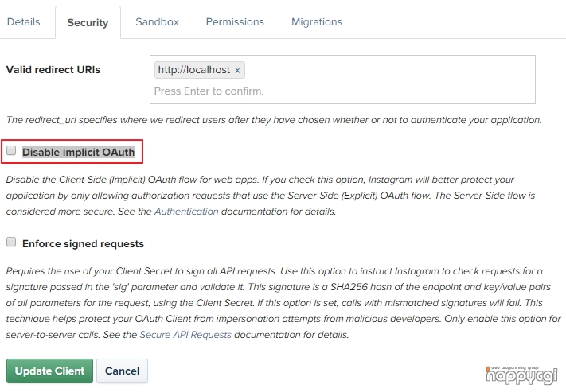Click the Valid redirect URIs label
This screenshot has width=566, height=392.
click(x=53, y=70)
